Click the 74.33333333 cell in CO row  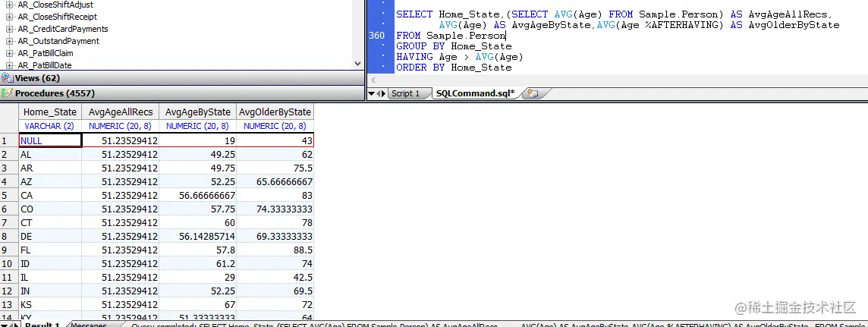click(275, 209)
